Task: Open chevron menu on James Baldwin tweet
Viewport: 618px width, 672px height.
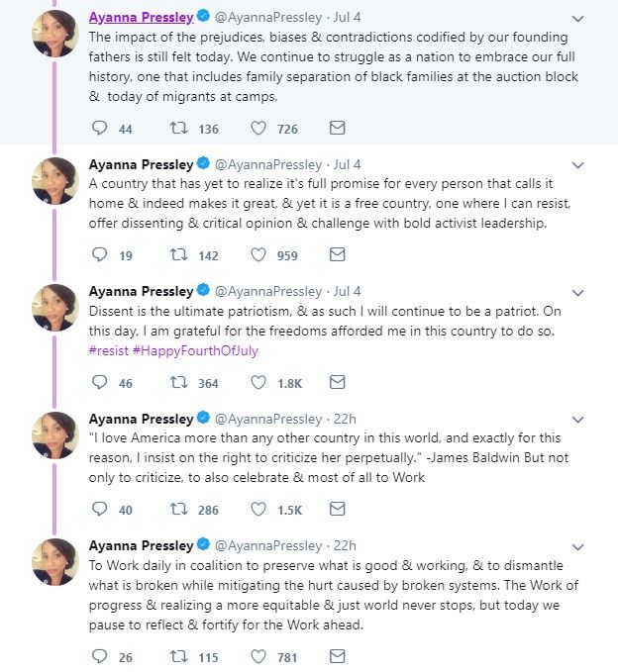Action: coord(578,420)
